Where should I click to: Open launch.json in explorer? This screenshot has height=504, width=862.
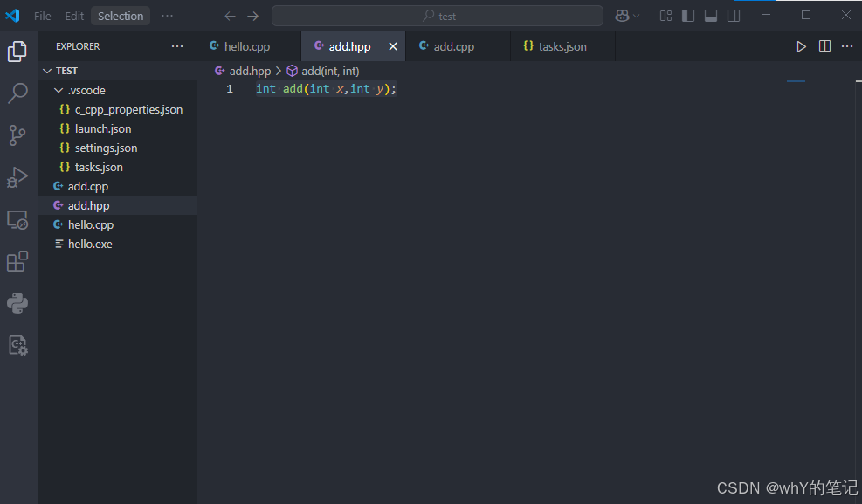(x=118, y=128)
